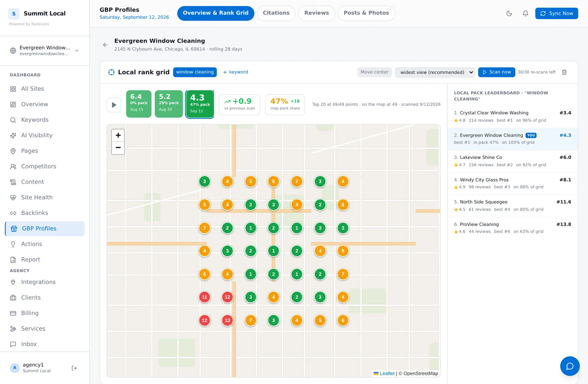
Task: Select Overview & Rank Grid tab
Action: click(x=216, y=13)
